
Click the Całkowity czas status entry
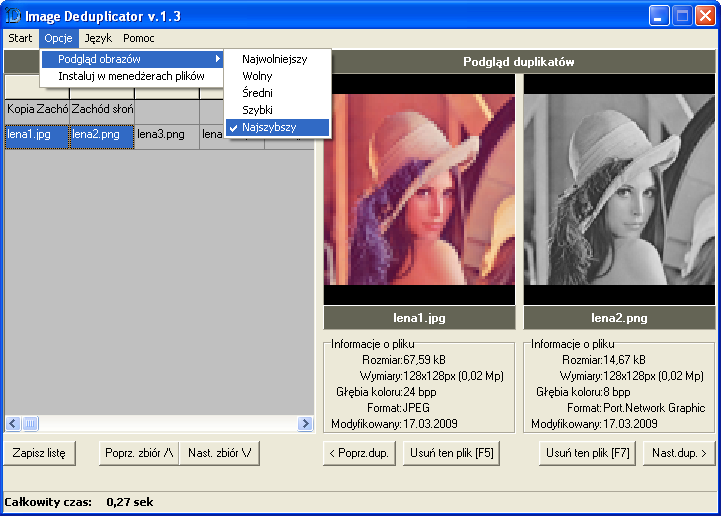point(79,502)
